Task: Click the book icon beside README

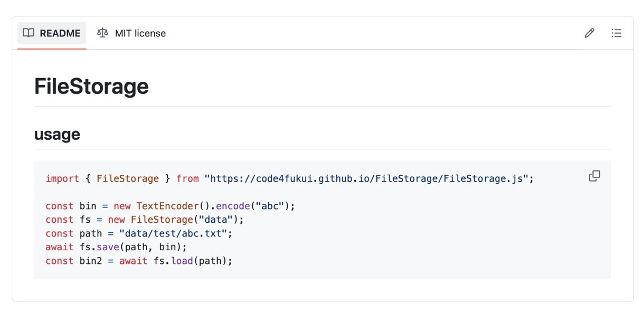Action: [29, 33]
